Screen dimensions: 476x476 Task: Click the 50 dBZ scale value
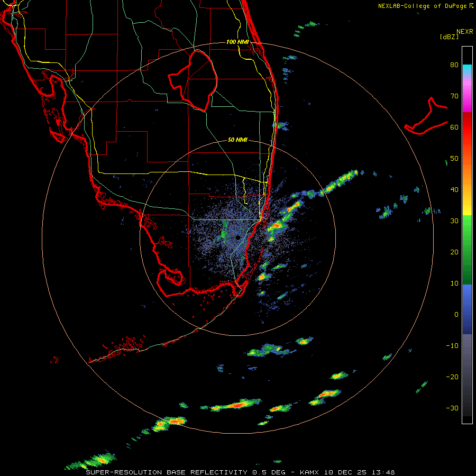pos(454,159)
